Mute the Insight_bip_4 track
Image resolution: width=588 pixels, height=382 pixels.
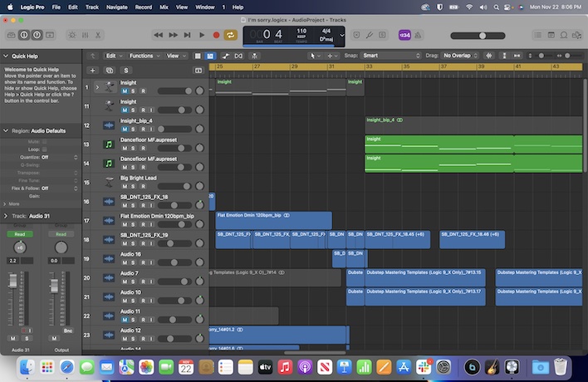pyautogui.click(x=125, y=129)
